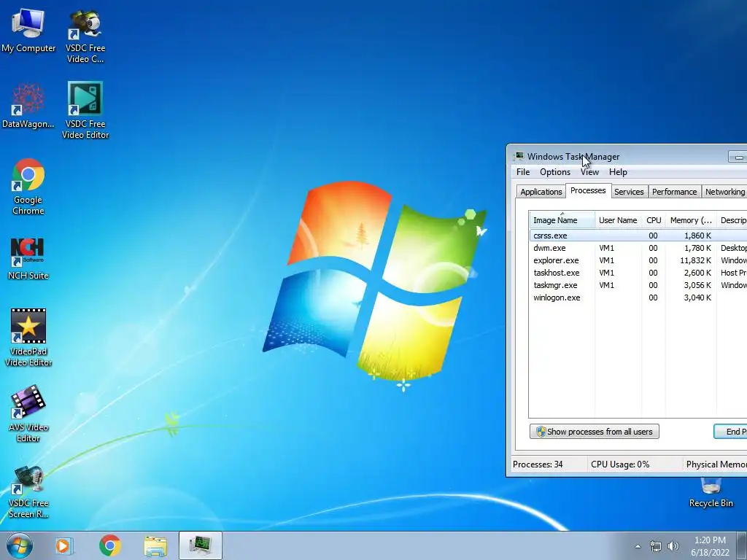The width and height of the screenshot is (747, 560).
Task: Select the taskhost.exe process row
Action: [638, 273]
